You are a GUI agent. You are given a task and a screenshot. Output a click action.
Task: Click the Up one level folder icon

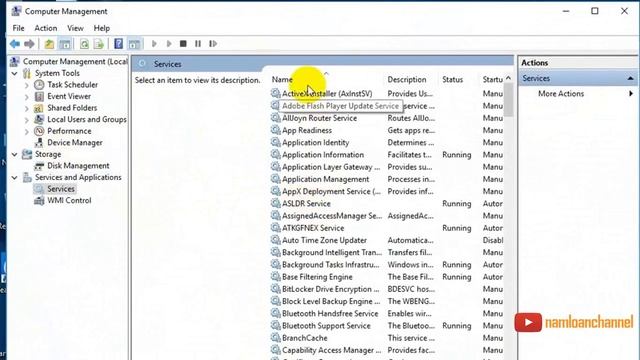pyautogui.click(x=49, y=44)
